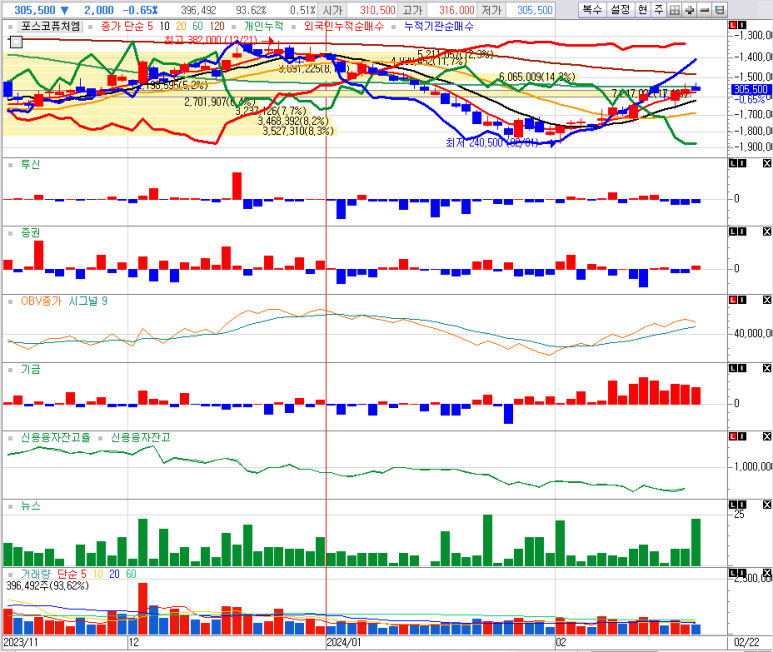Click the plus zoom-in icon
The image size is (773, 652).
click(x=689, y=9)
